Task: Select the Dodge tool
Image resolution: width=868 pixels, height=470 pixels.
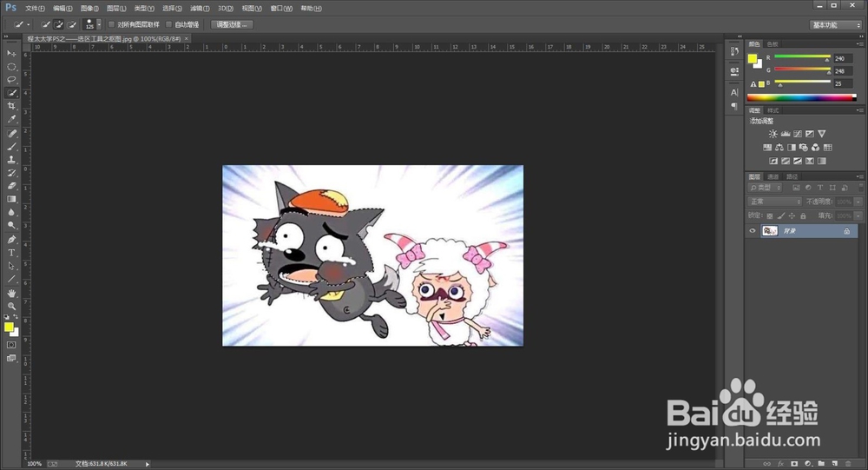Action: click(11, 226)
